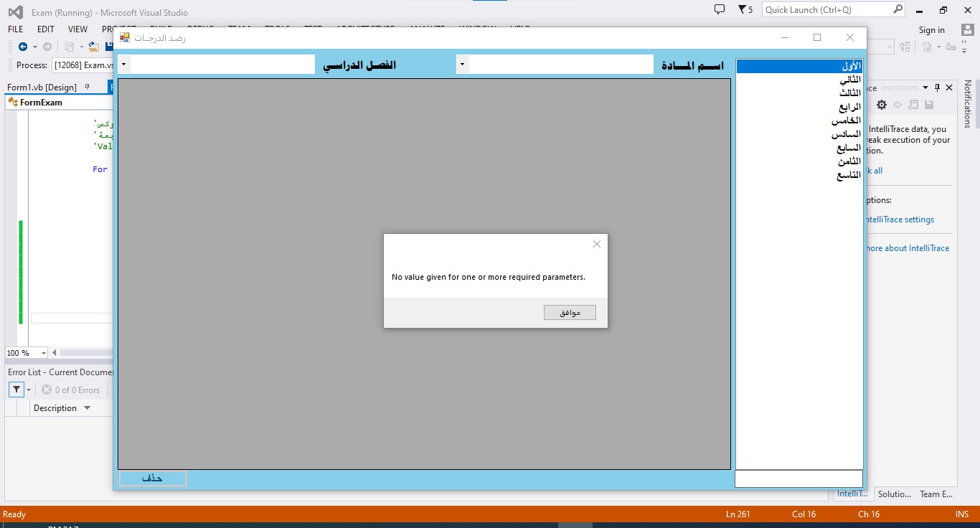The height and width of the screenshot is (528, 980).
Task: Open IntelliTrace settings gear icon
Action: pos(882,105)
